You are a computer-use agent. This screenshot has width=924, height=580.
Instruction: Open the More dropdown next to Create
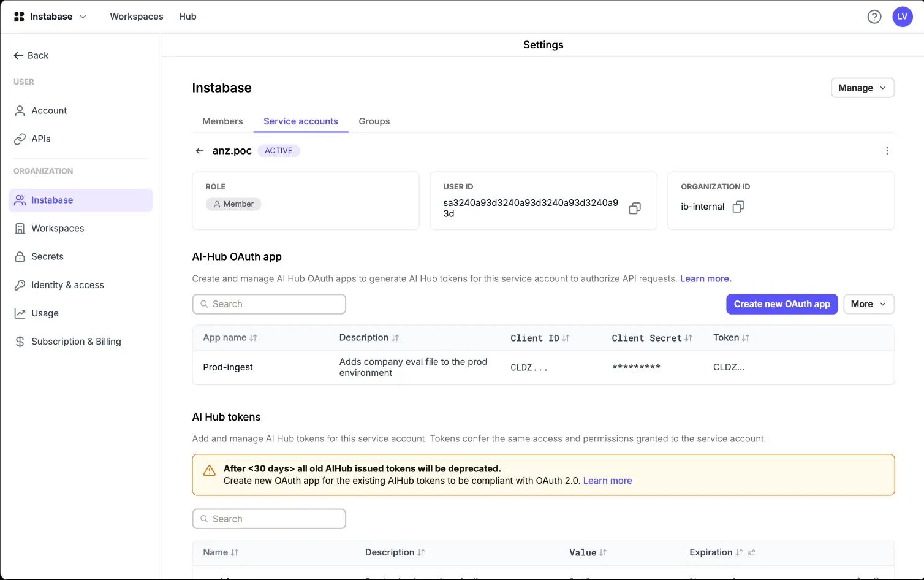pos(868,304)
